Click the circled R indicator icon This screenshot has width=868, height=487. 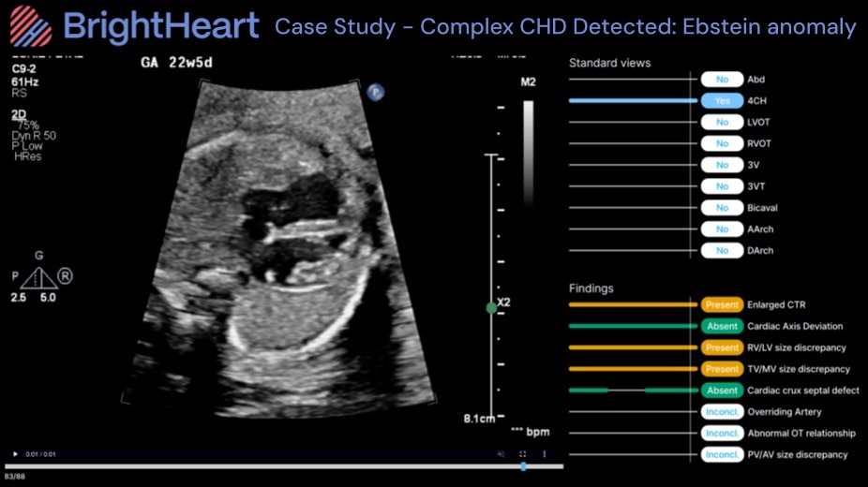point(66,276)
